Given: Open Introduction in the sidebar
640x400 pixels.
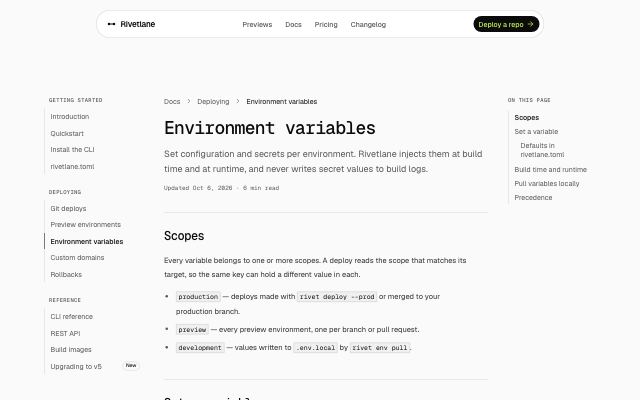Looking at the screenshot, I should [x=70, y=117].
